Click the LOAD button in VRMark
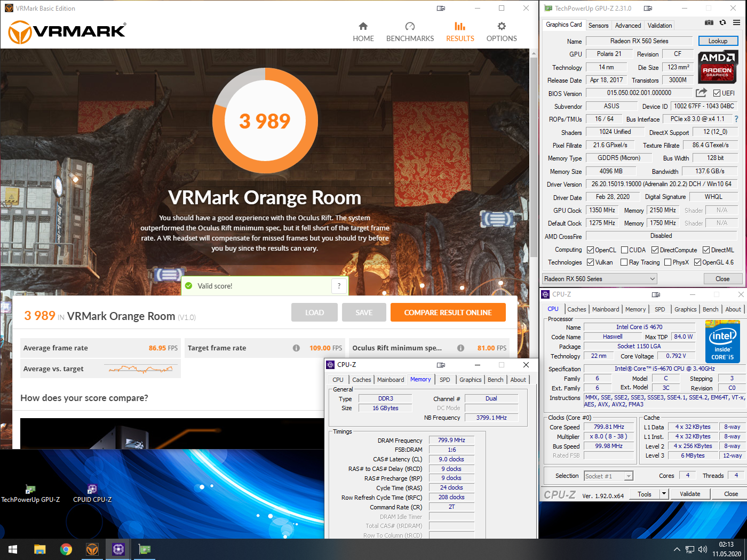The image size is (747, 560). [315, 313]
